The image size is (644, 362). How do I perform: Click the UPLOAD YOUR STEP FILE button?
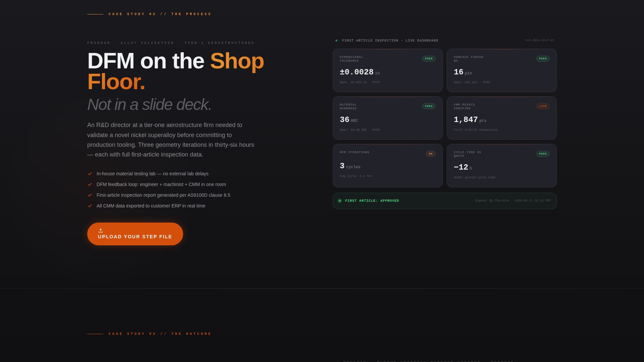tap(135, 234)
